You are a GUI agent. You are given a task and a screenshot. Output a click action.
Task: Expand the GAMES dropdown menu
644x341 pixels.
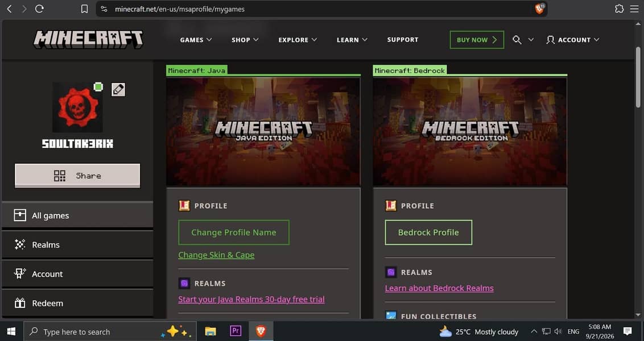point(196,40)
